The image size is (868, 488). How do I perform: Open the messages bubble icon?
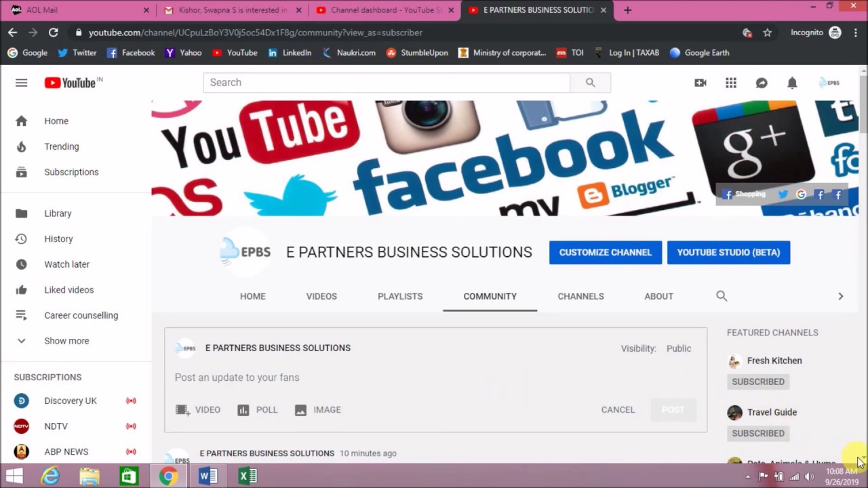(x=762, y=83)
